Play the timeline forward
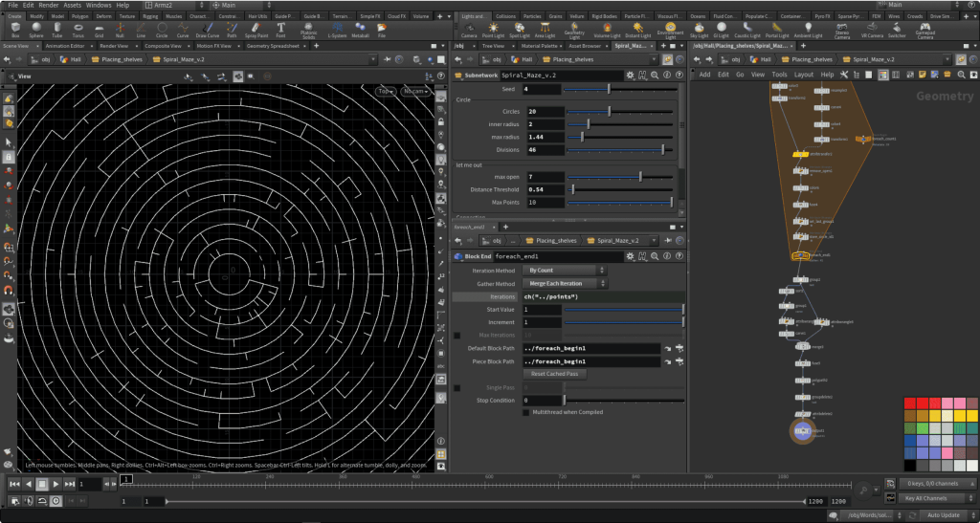This screenshot has height=523, width=980. [x=56, y=484]
